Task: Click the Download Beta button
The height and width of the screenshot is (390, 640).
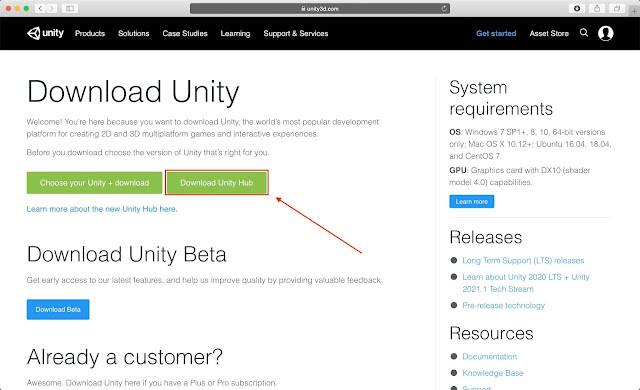Action: click(58, 310)
